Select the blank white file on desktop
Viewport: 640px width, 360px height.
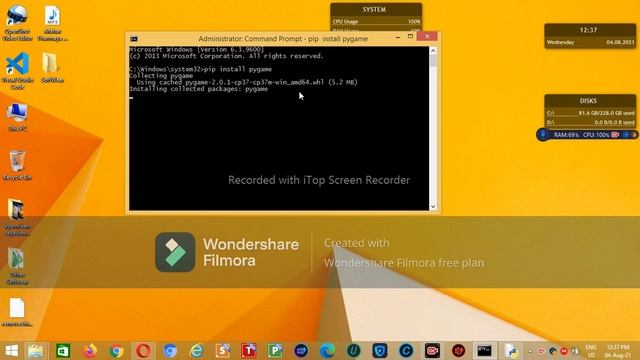17,312
